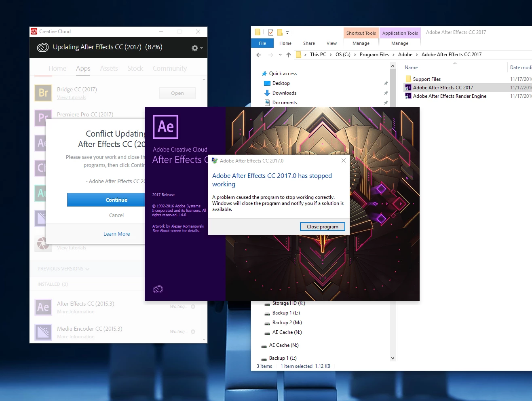Go back with Explorer back arrow
The width and height of the screenshot is (532, 401).
tap(259, 55)
